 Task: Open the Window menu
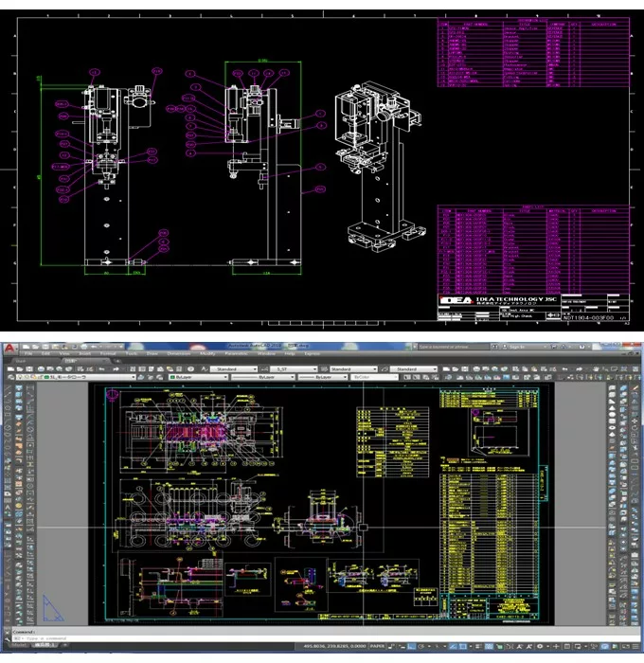pos(266,353)
